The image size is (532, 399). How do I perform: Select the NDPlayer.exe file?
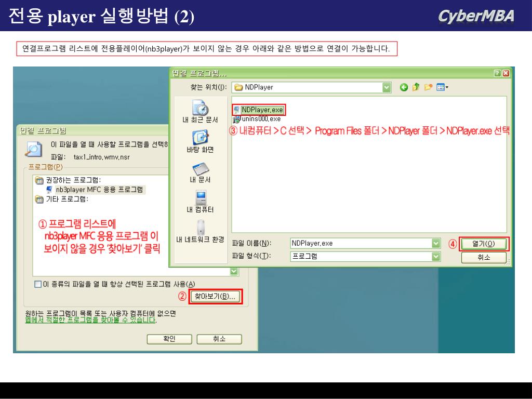click(x=259, y=110)
